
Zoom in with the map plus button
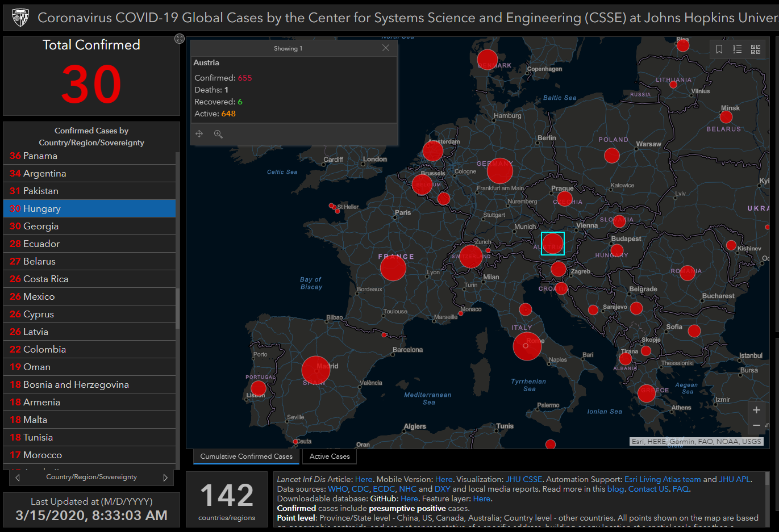pyautogui.click(x=756, y=410)
